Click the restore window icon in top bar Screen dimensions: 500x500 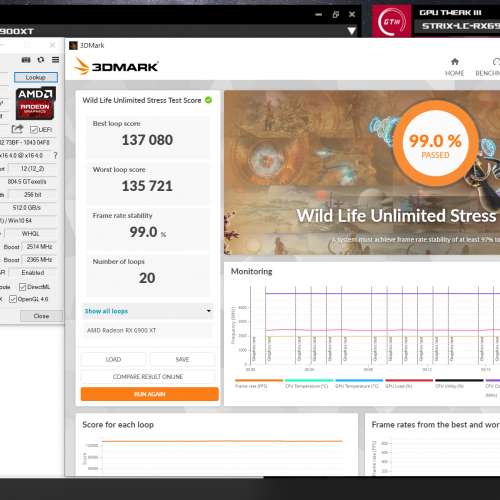click(x=335, y=14)
